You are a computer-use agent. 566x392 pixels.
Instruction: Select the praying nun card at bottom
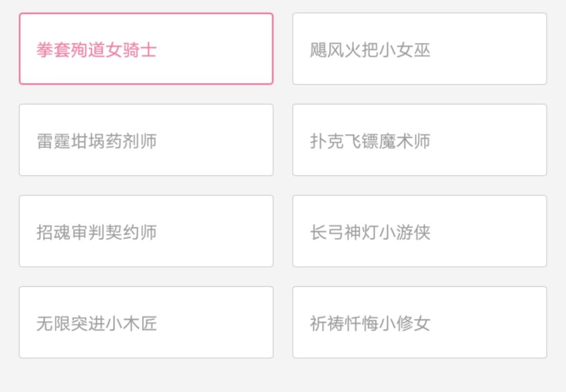(x=419, y=322)
